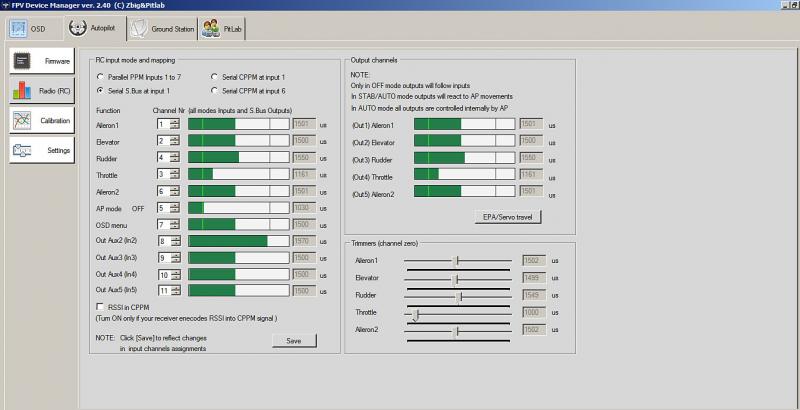Click the Throttle channel number stepper
Viewport: 800px width, 410px height.
(175, 174)
